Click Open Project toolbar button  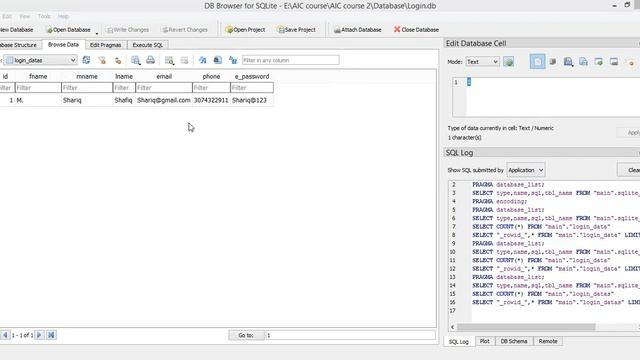[x=245, y=30]
